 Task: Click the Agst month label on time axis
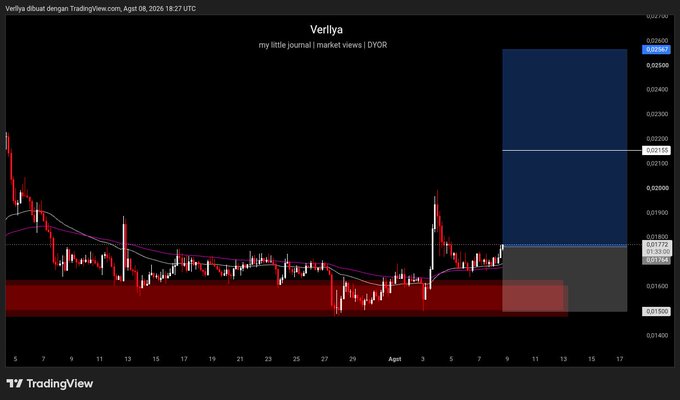coord(395,359)
